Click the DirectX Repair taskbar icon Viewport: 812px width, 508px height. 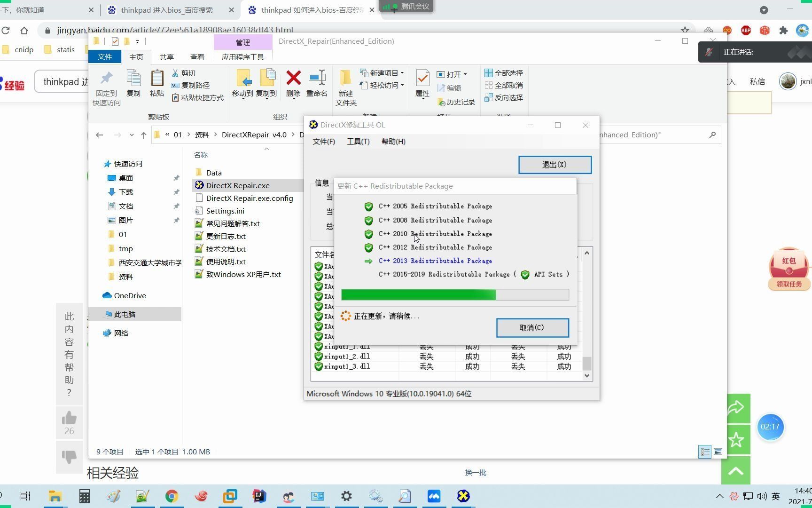click(x=463, y=496)
